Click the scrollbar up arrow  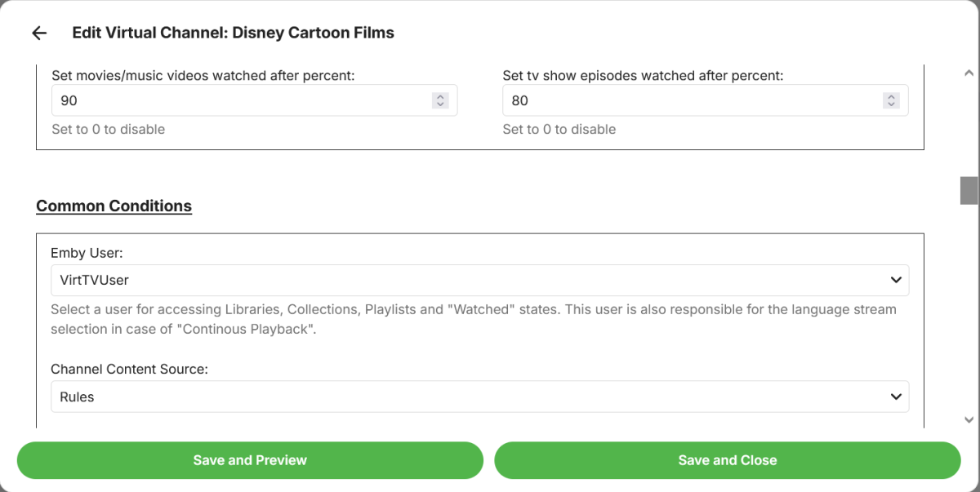point(969,73)
